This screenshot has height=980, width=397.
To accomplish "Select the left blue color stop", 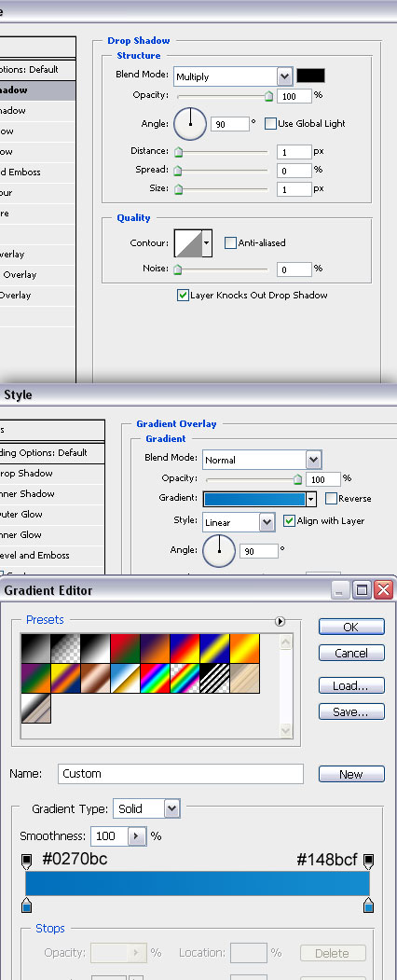I will tap(26, 905).
